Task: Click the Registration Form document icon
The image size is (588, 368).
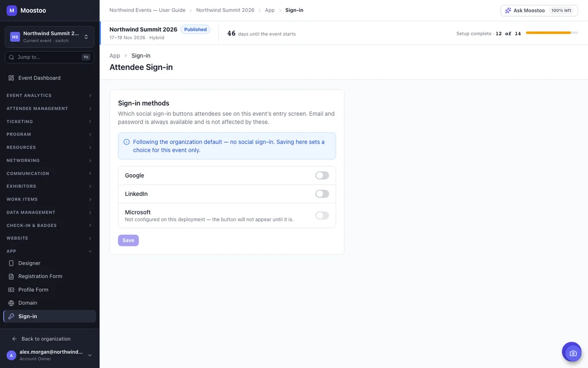Action: click(11, 276)
